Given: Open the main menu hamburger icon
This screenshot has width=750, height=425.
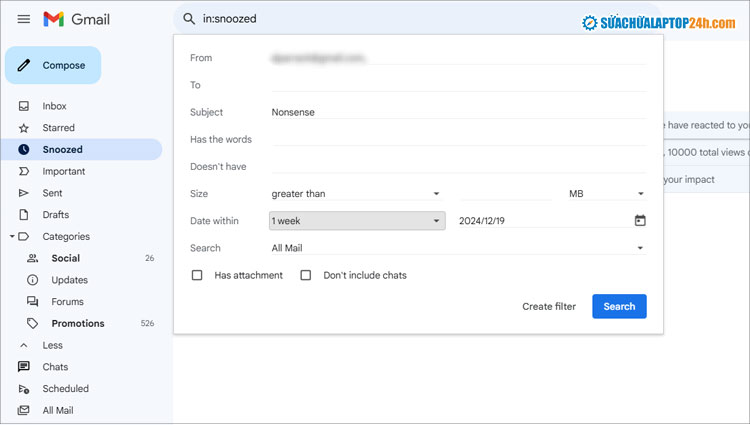Looking at the screenshot, I should [x=24, y=20].
